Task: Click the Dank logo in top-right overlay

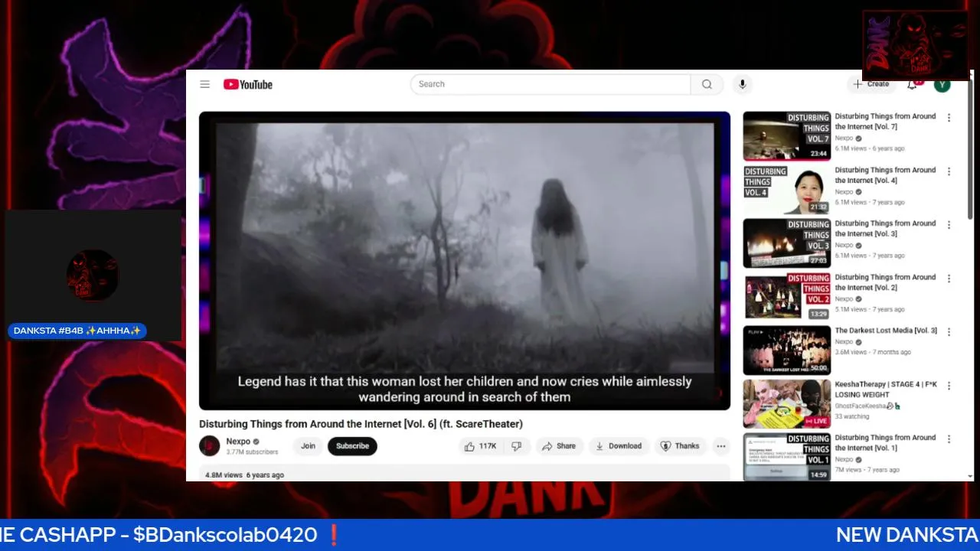Action: pyautogui.click(x=916, y=45)
